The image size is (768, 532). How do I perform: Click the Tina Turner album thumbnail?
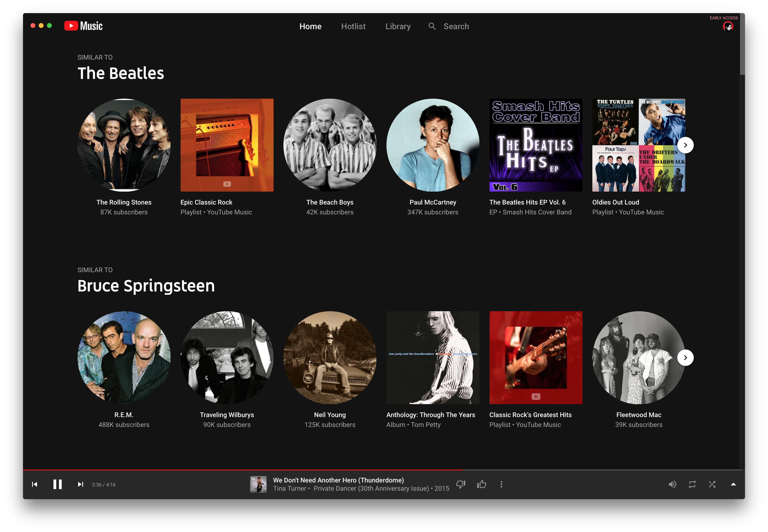click(259, 484)
